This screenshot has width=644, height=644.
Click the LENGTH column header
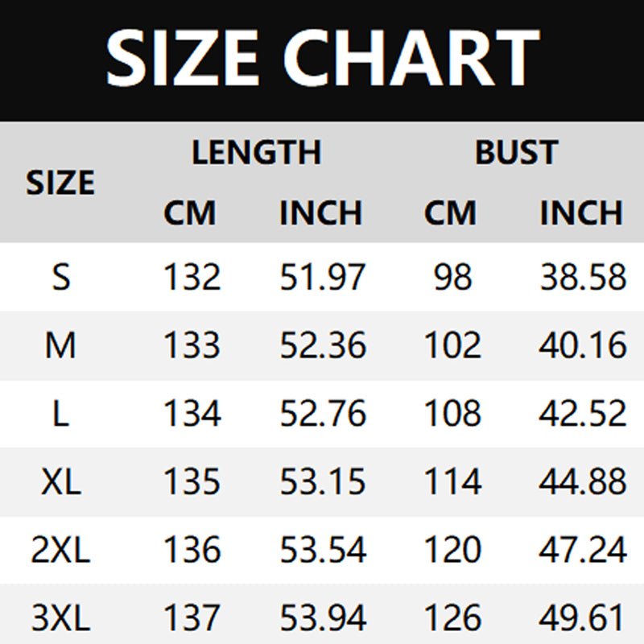256,153
